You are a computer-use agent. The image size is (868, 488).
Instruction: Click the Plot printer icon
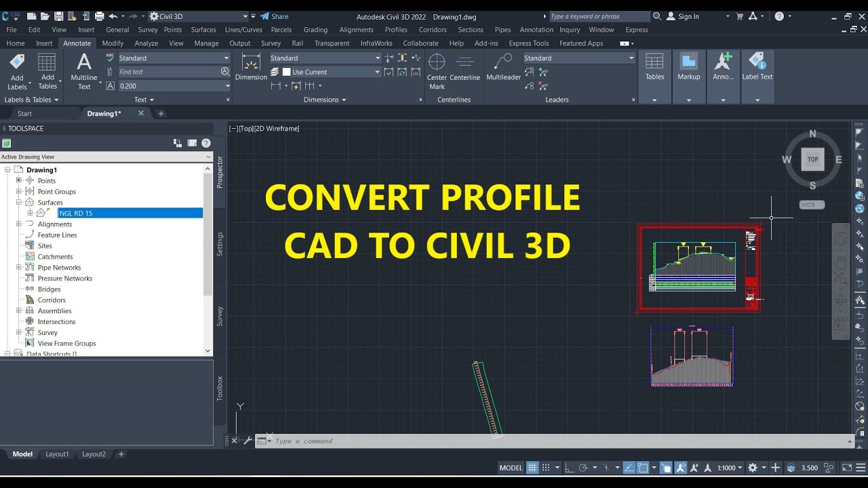point(99,16)
